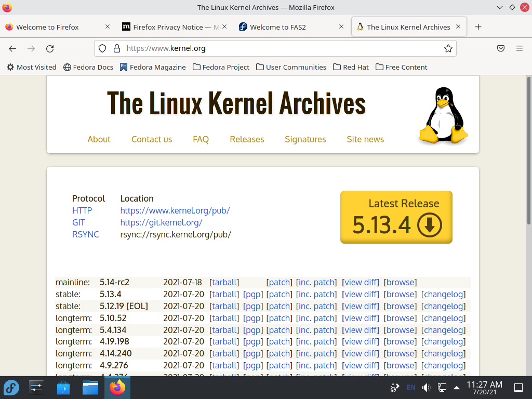Open tracking protection shield icon

tap(102, 48)
